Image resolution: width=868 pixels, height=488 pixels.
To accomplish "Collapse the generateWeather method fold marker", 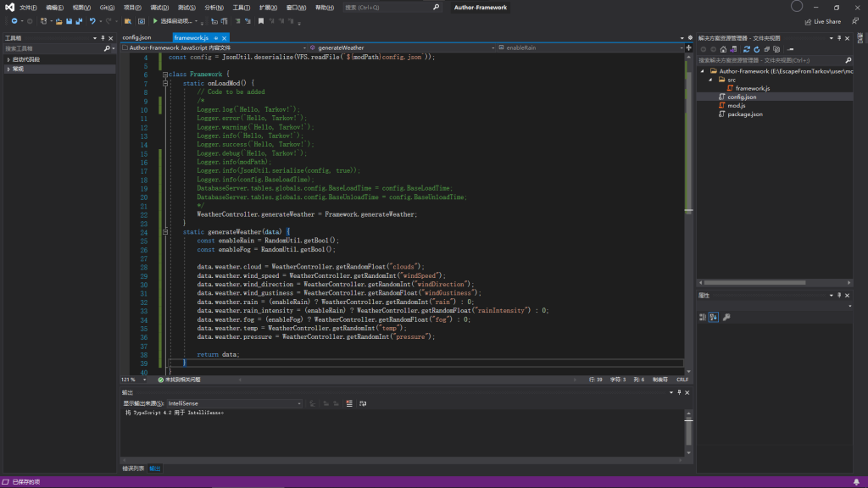I will click(x=165, y=232).
